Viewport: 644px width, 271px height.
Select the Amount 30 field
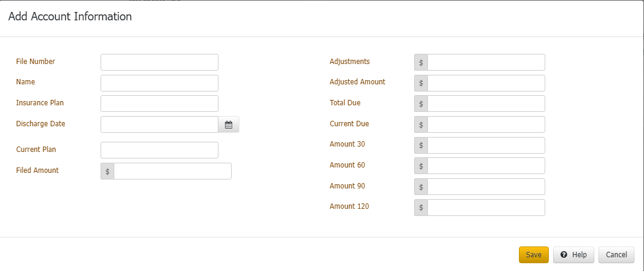[x=486, y=145]
